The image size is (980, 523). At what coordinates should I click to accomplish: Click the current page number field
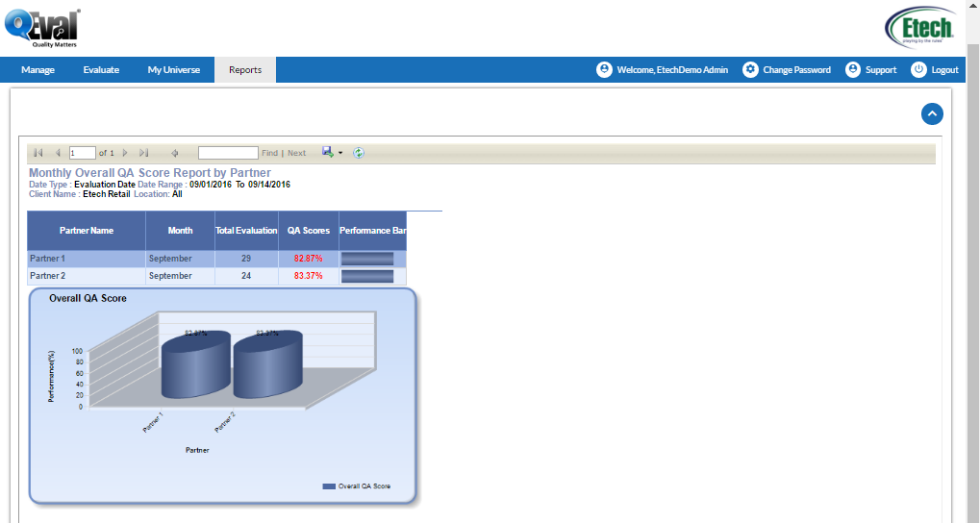82,153
